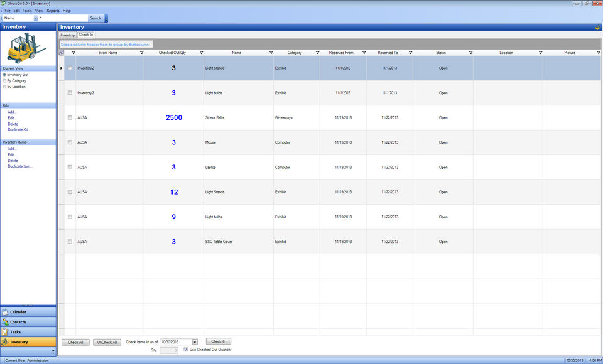Open the filter for Event Name column
Screen dimensions: 603x364
[141, 53]
